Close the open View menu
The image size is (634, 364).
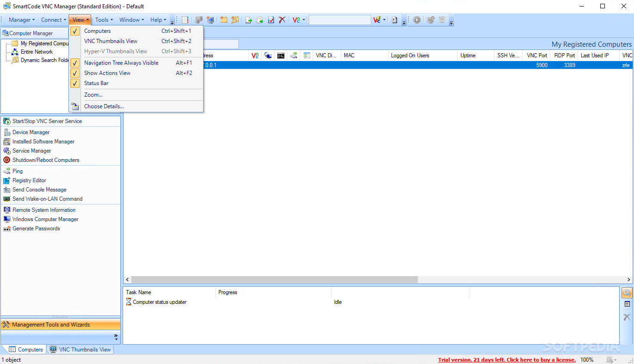click(x=81, y=20)
